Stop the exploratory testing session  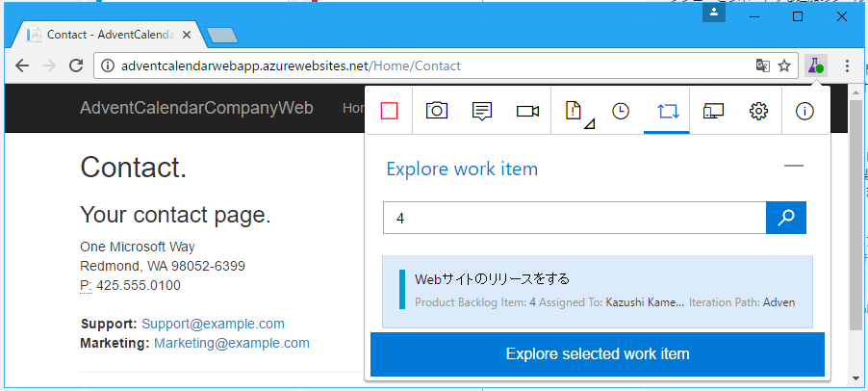389,111
